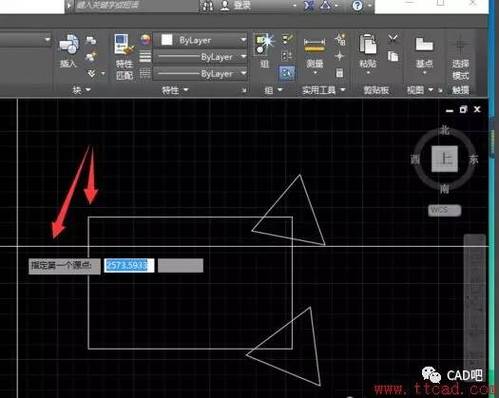Click the user sign-in (登录) icon
Viewport: 499px width, 398px height.
pos(225,5)
